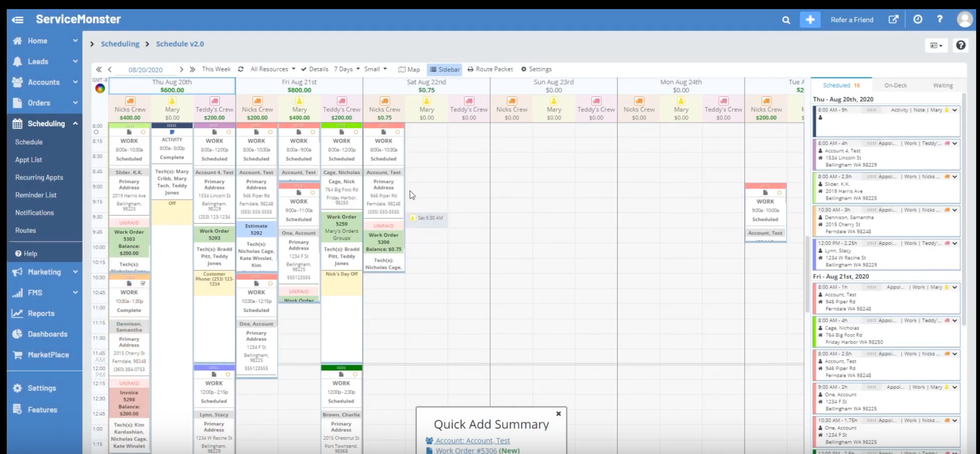Toggle the hamburger menu icon
980x454 pixels.
coord(17,20)
